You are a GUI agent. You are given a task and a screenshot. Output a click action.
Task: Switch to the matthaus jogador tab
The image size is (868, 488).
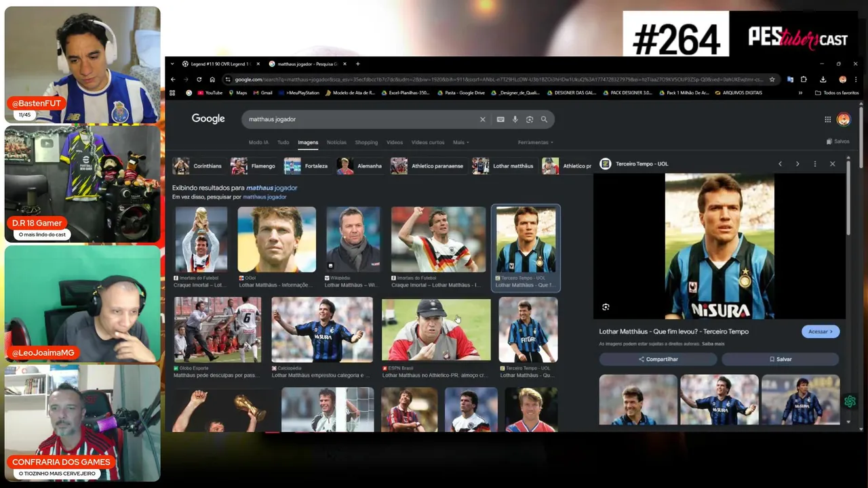pos(307,64)
